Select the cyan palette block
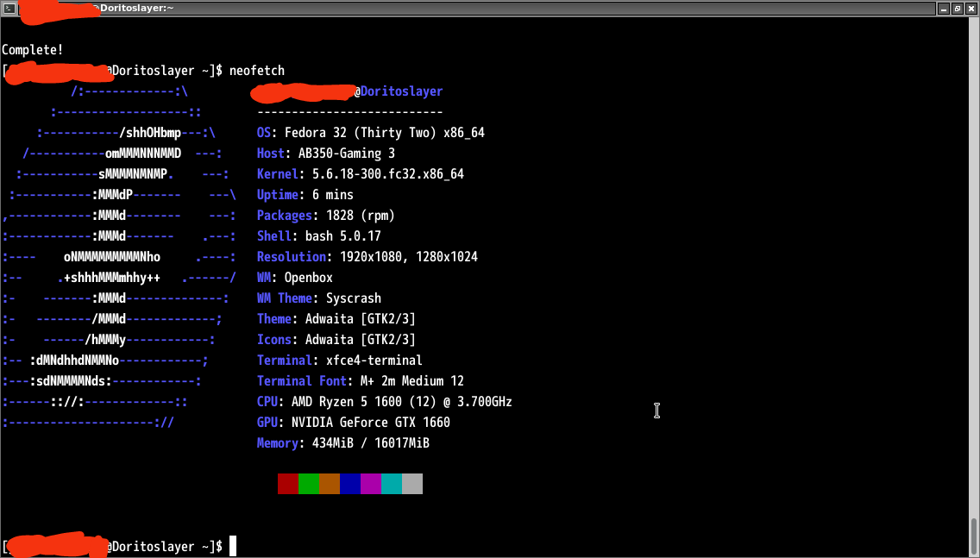 pos(391,484)
